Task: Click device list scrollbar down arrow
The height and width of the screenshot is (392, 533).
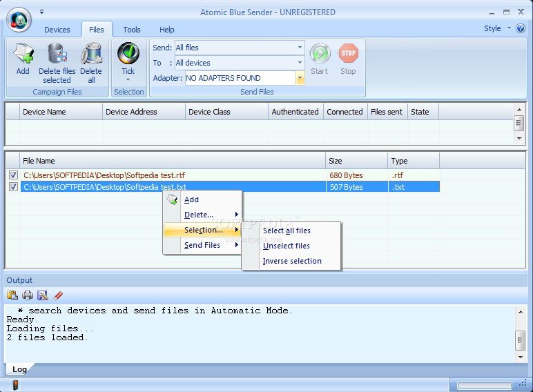Action: pyautogui.click(x=519, y=138)
